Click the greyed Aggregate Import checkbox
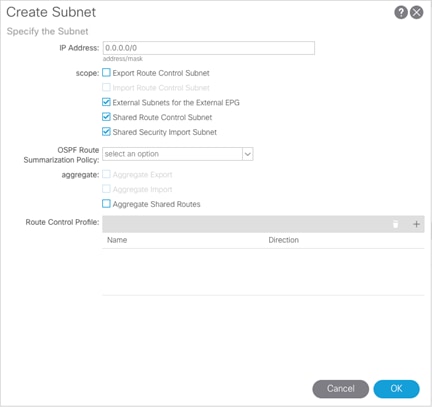The image size is (432, 407). (106, 189)
